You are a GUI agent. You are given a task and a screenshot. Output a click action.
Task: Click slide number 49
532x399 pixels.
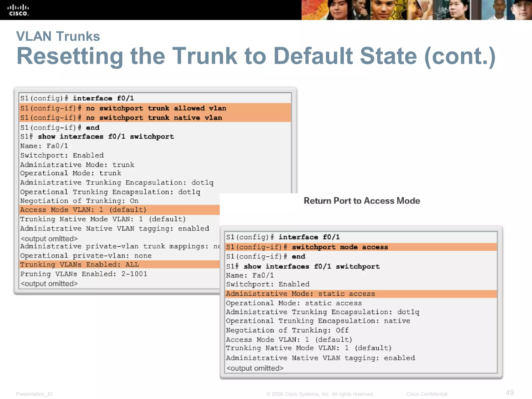coord(510,393)
